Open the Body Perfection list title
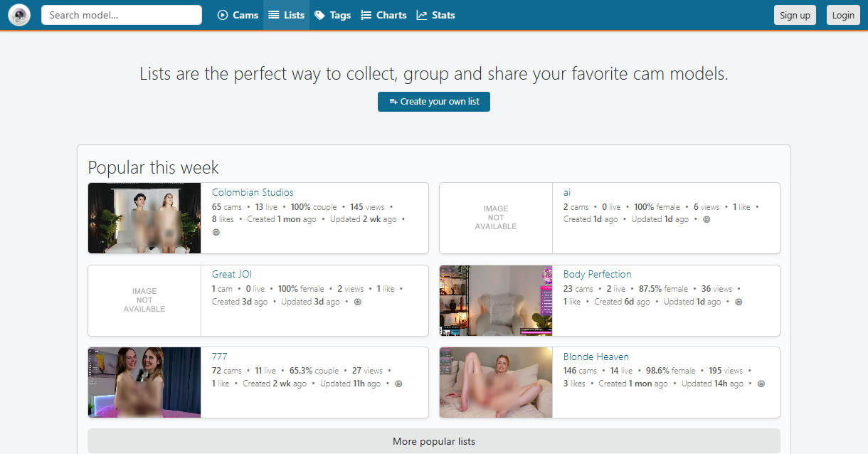 [597, 274]
